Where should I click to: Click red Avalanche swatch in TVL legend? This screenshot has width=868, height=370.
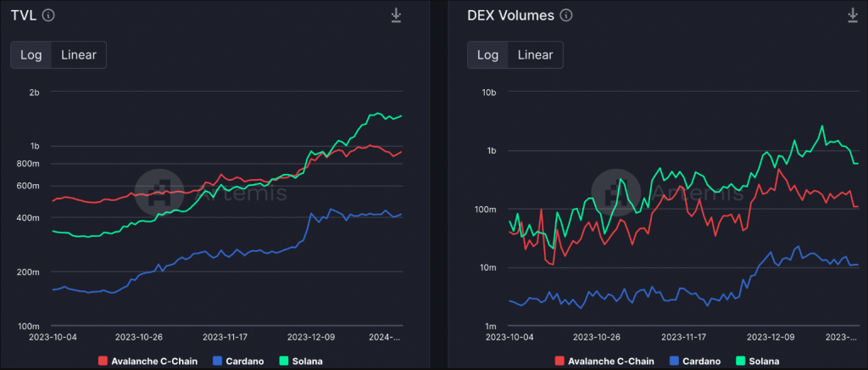[103, 361]
